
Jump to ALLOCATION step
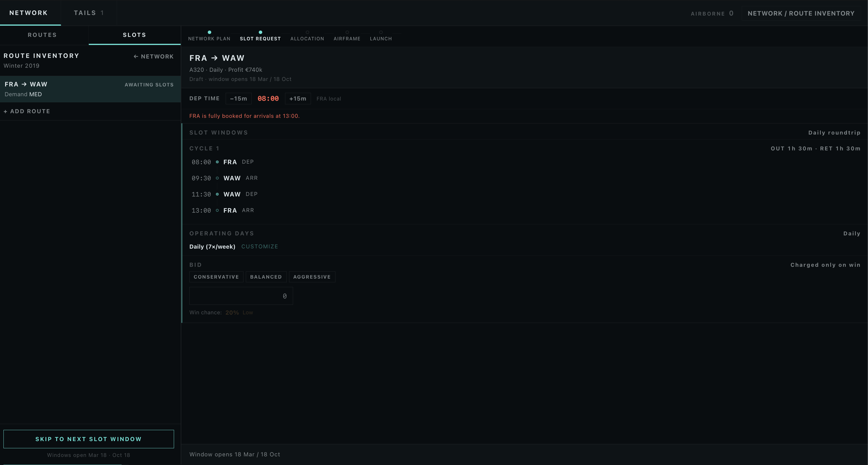pyautogui.click(x=307, y=36)
